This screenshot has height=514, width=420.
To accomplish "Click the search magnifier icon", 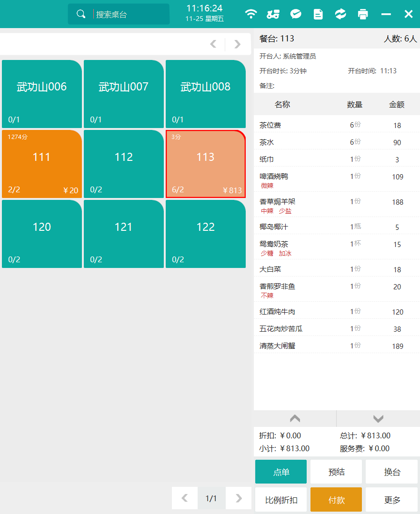I will (81, 14).
